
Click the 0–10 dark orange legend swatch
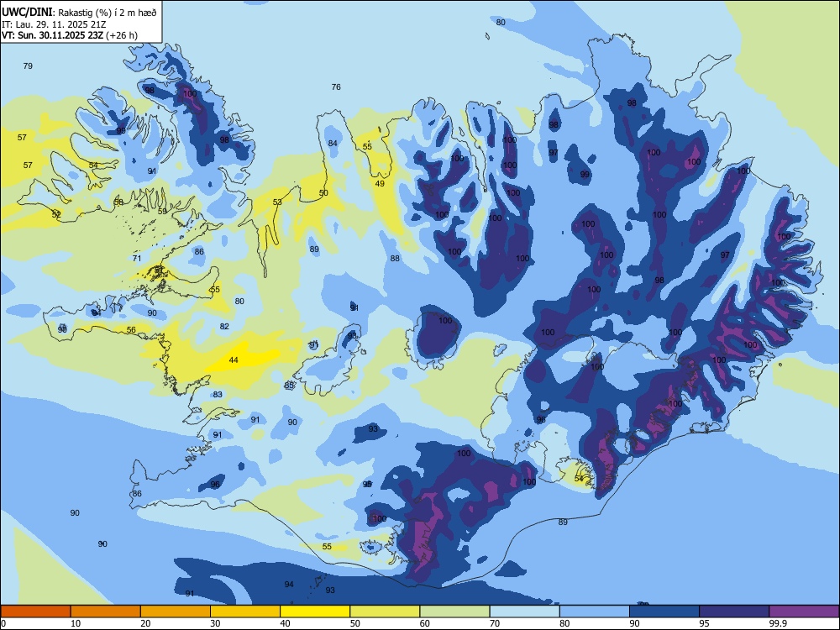[35, 612]
